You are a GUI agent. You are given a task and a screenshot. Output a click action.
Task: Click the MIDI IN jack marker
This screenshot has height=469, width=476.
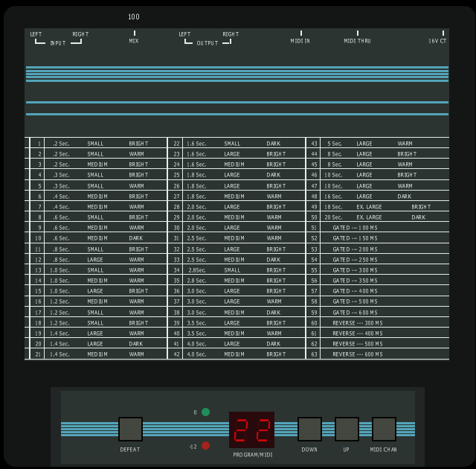pos(300,33)
